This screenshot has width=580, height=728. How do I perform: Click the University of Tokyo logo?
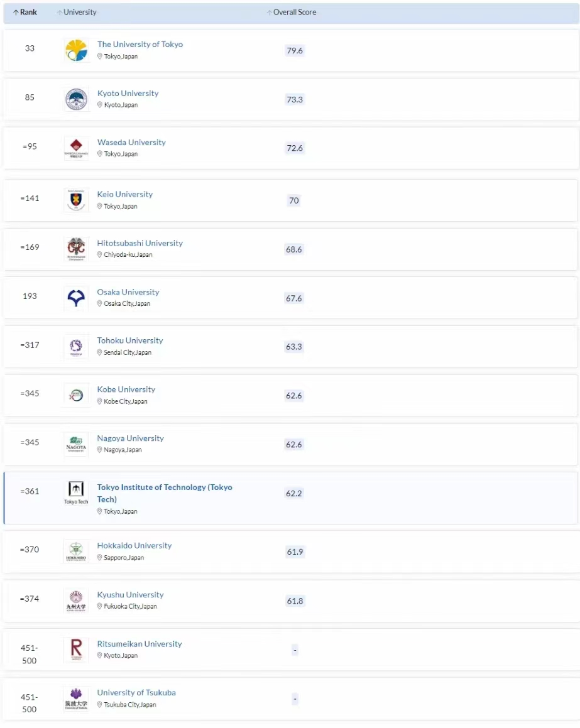click(76, 50)
